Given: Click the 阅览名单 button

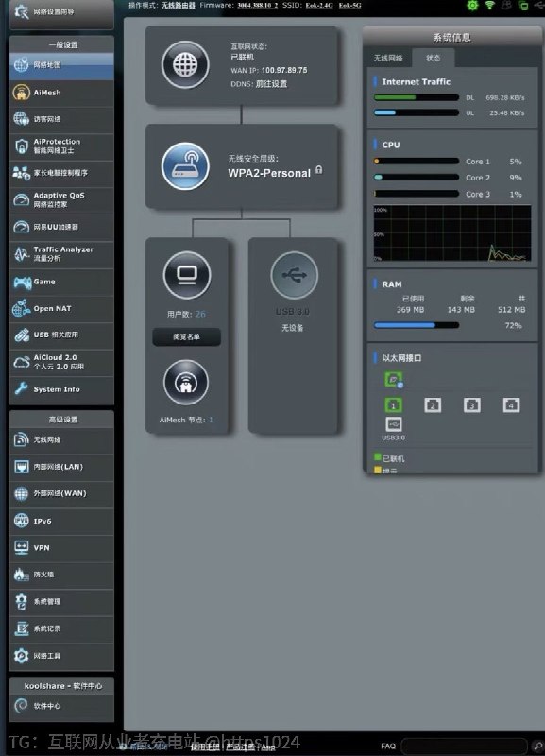Looking at the screenshot, I should 186,337.
